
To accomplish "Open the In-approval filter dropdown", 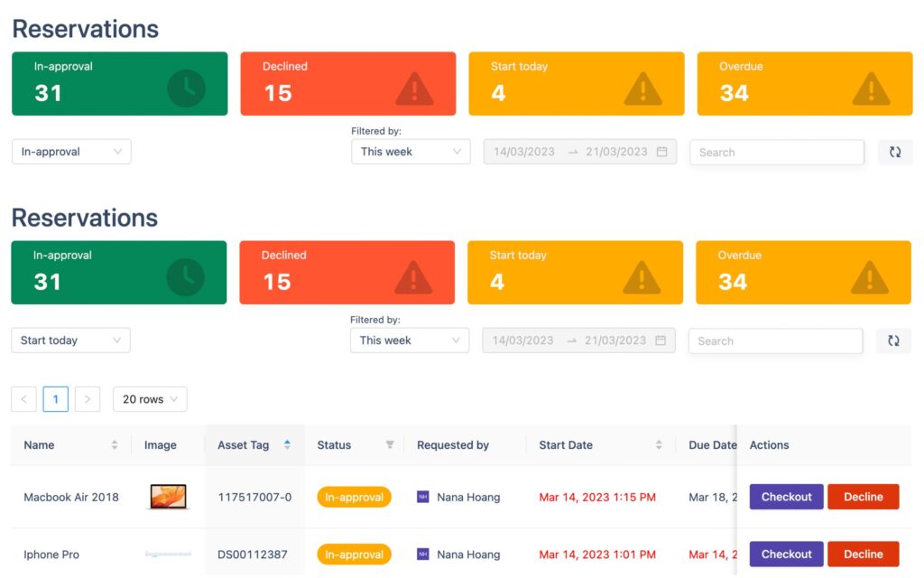I will [70, 152].
